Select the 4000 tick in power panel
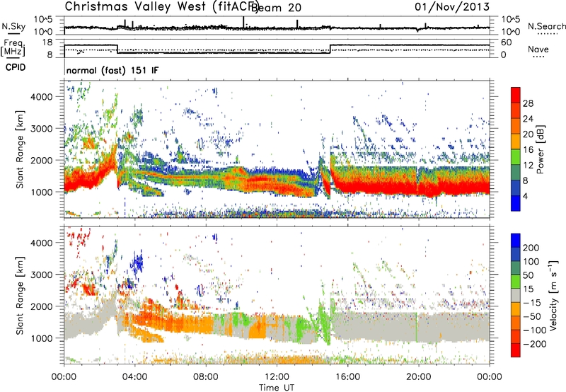The height and width of the screenshot is (392, 566). pos(41,97)
